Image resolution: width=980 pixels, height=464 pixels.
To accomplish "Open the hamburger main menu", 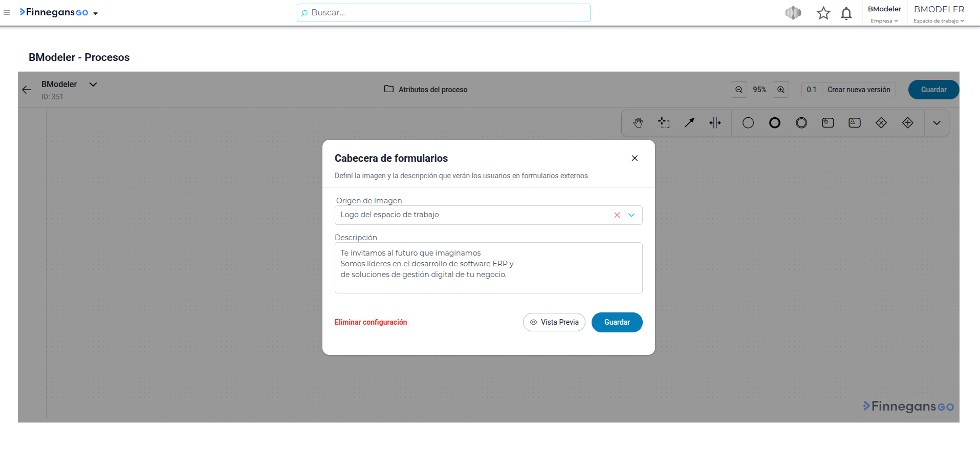I will point(7,12).
